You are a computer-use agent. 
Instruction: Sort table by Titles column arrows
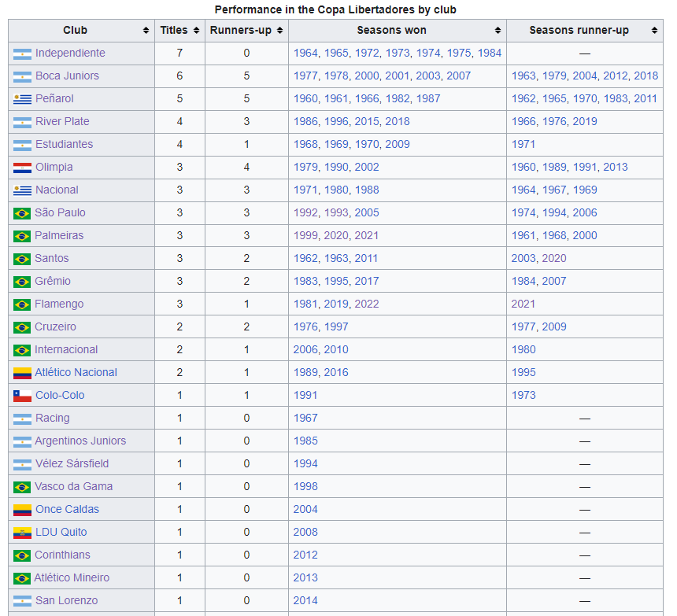[x=197, y=30]
